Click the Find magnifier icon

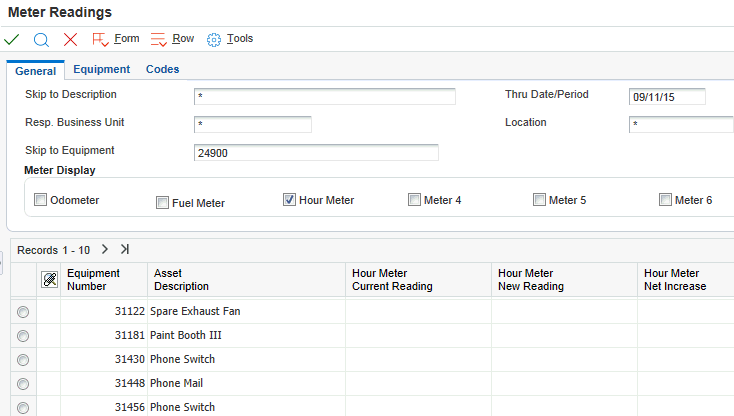(41, 40)
